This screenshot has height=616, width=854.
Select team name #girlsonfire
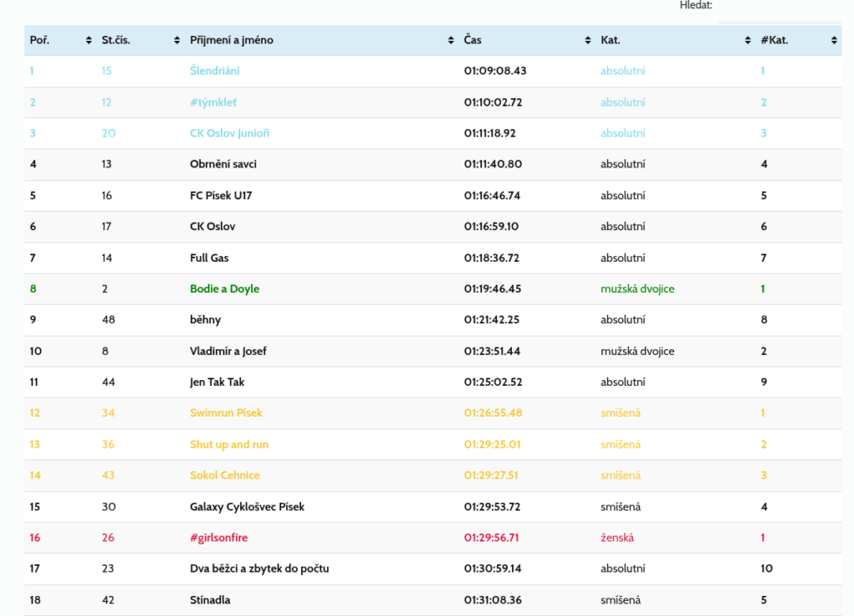(x=219, y=538)
